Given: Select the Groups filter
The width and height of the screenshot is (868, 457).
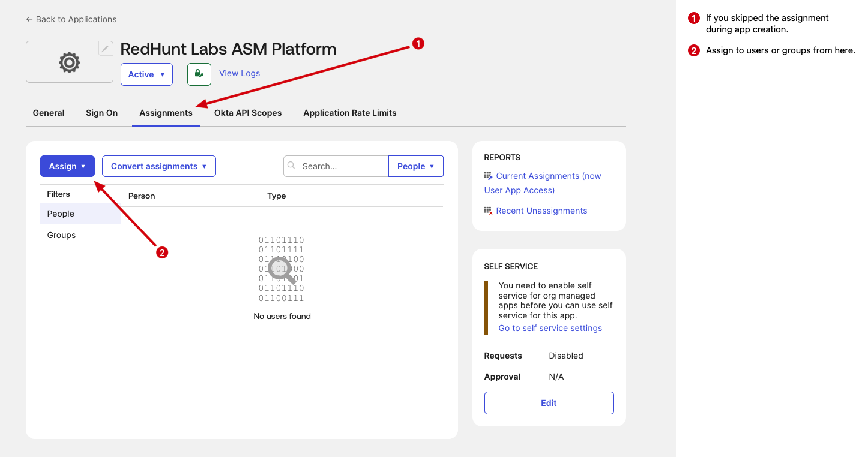Looking at the screenshot, I should (61, 235).
